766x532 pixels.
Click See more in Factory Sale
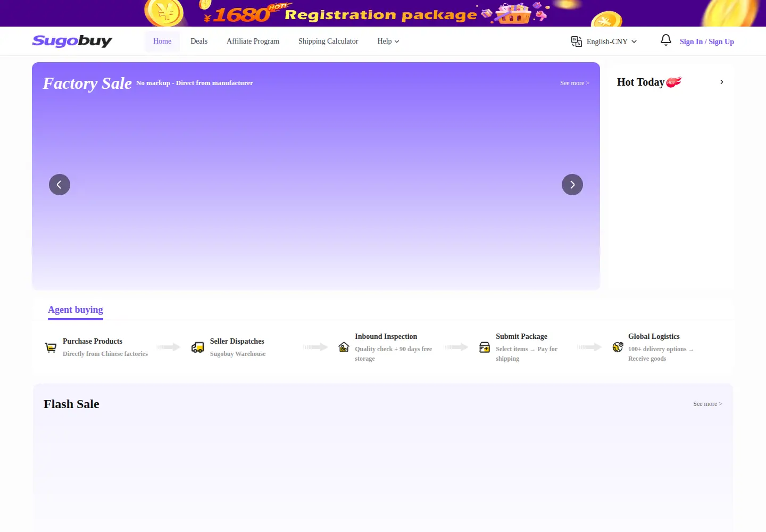click(x=574, y=83)
